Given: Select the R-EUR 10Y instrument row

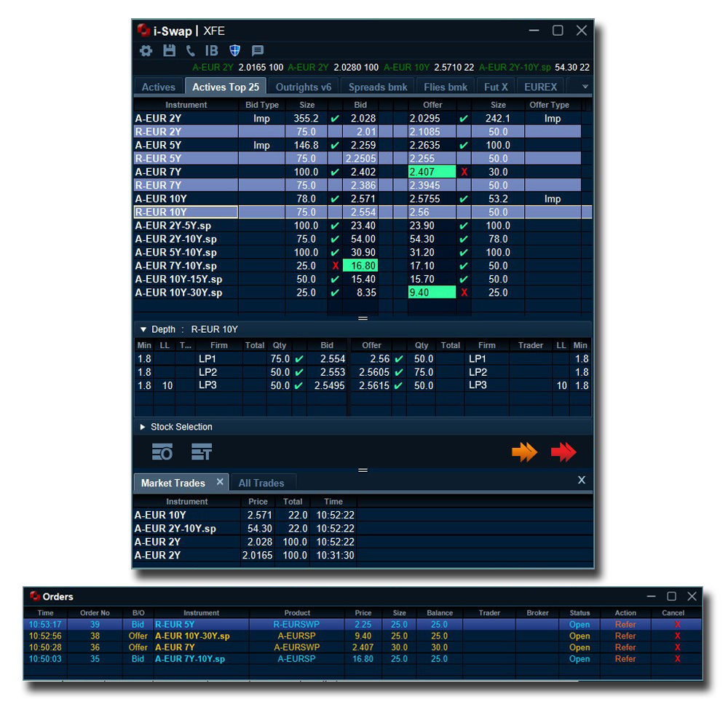Looking at the screenshot, I should [186, 212].
